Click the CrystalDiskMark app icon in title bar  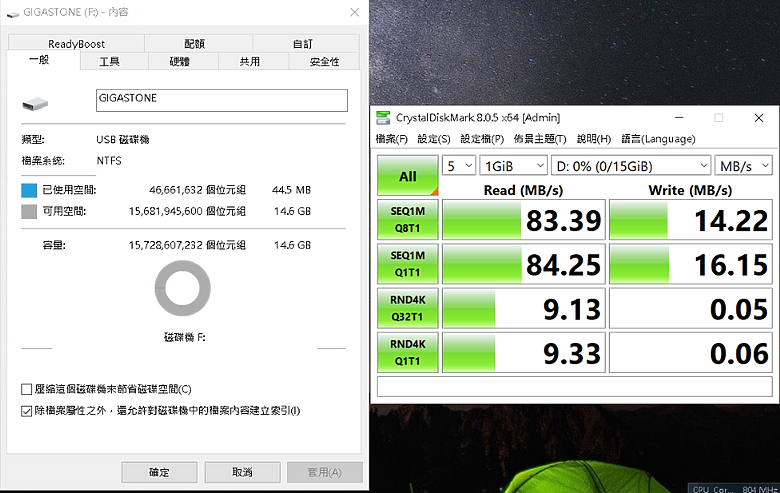pos(383,118)
